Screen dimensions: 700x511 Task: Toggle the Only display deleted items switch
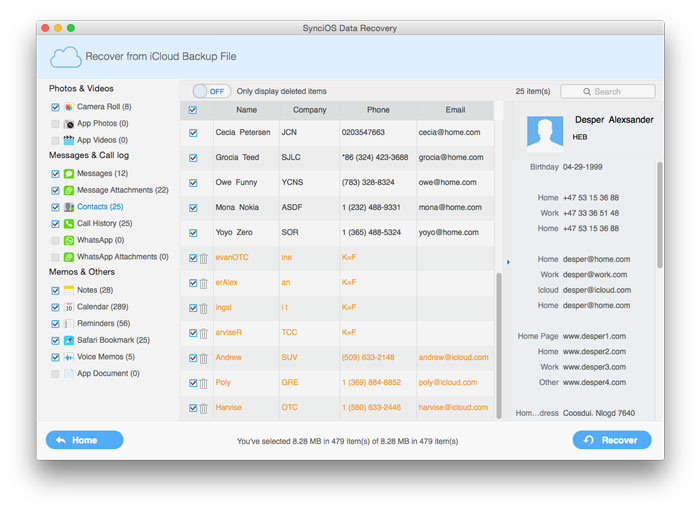click(212, 91)
